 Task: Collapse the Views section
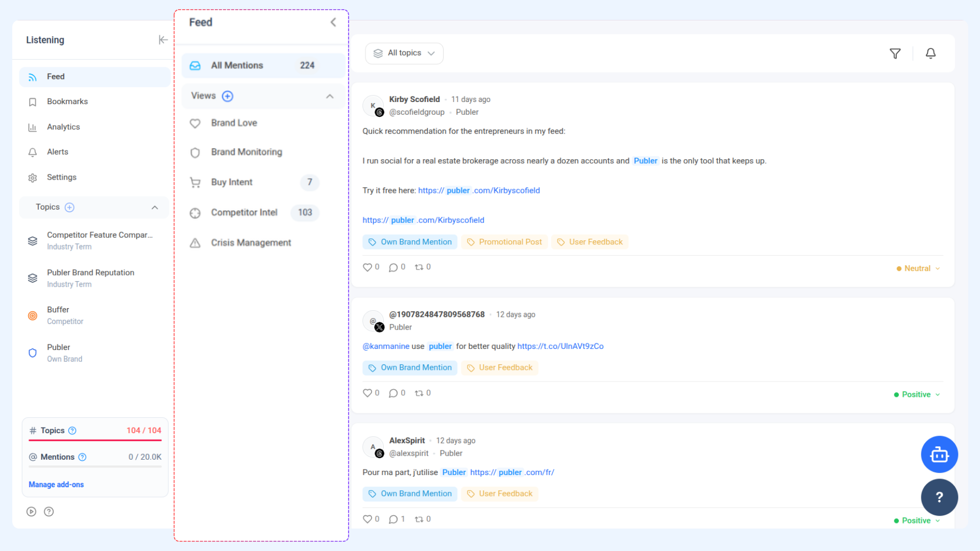click(x=330, y=96)
